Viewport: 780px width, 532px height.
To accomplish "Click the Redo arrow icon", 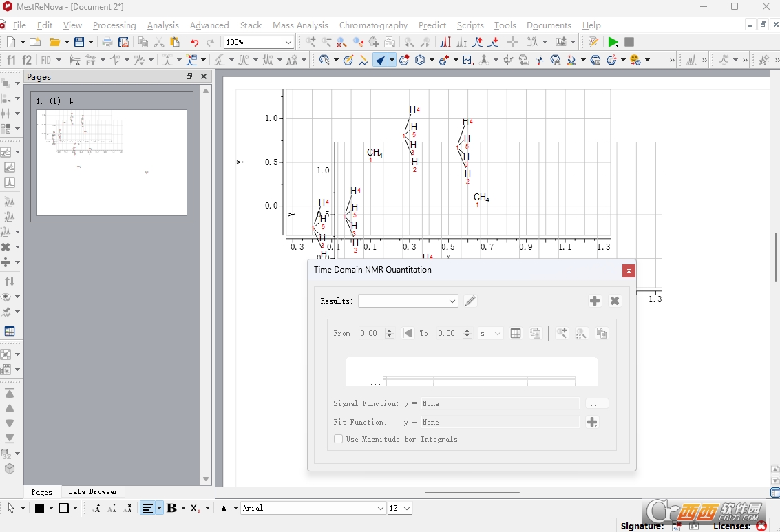I will (x=211, y=42).
